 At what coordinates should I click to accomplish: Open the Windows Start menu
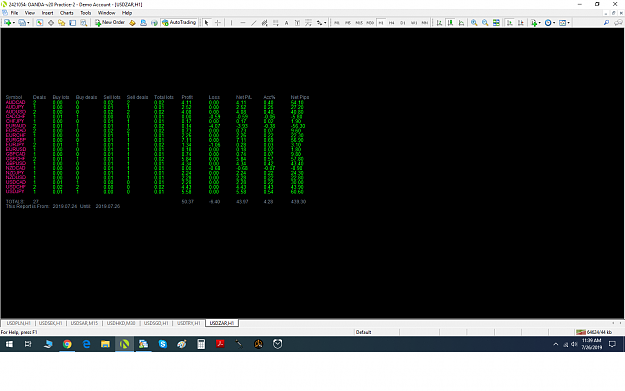coord(9,344)
